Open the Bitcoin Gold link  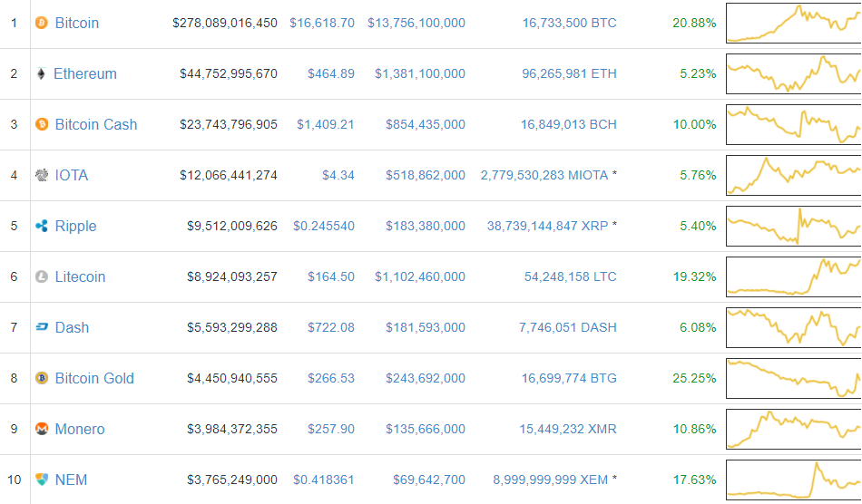[x=94, y=378]
